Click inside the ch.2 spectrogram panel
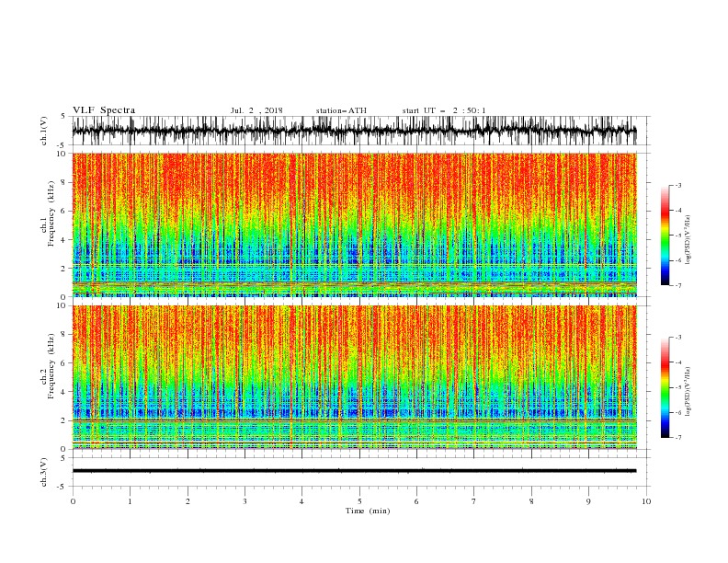Screen dimensions: 728x563 pos(354,377)
